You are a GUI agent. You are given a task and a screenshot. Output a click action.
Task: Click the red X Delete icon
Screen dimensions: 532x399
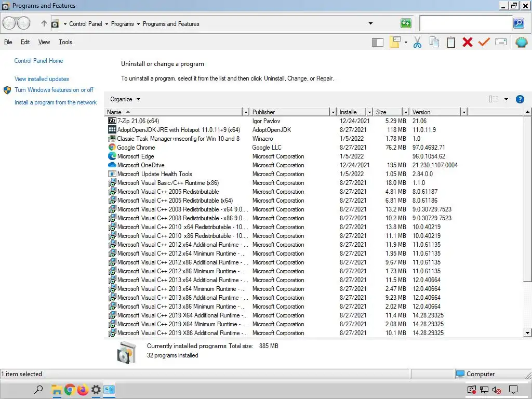click(468, 42)
